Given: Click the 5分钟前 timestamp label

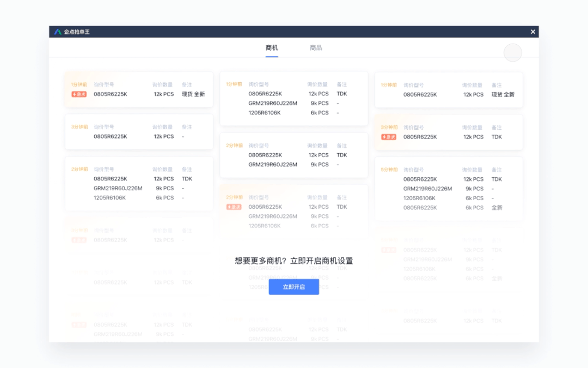Looking at the screenshot, I should pyautogui.click(x=389, y=170).
